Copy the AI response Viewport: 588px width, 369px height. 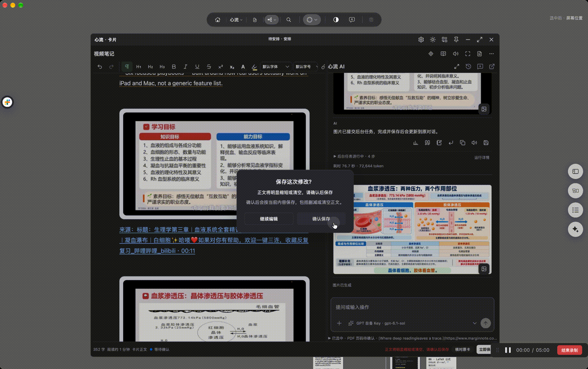tap(463, 143)
